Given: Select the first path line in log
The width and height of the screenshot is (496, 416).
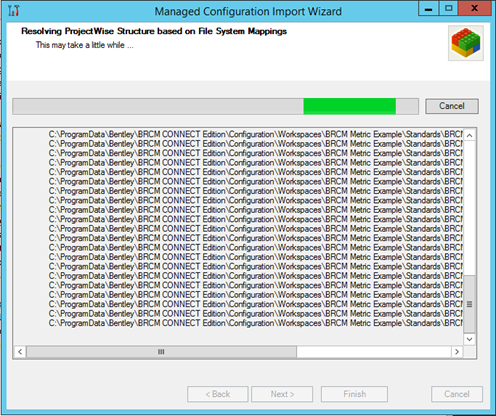Looking at the screenshot, I should 256,134.
